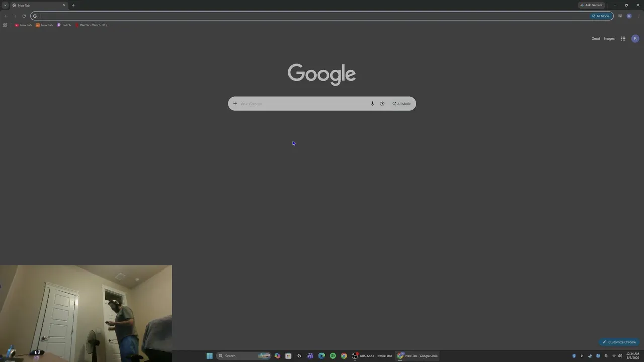The height and width of the screenshot is (362, 644).
Task: Switch to AI Mode in the search box
Action: (x=401, y=104)
